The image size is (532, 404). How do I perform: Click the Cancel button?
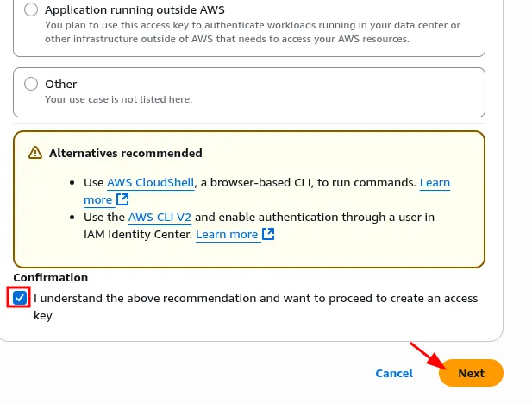[x=394, y=373]
